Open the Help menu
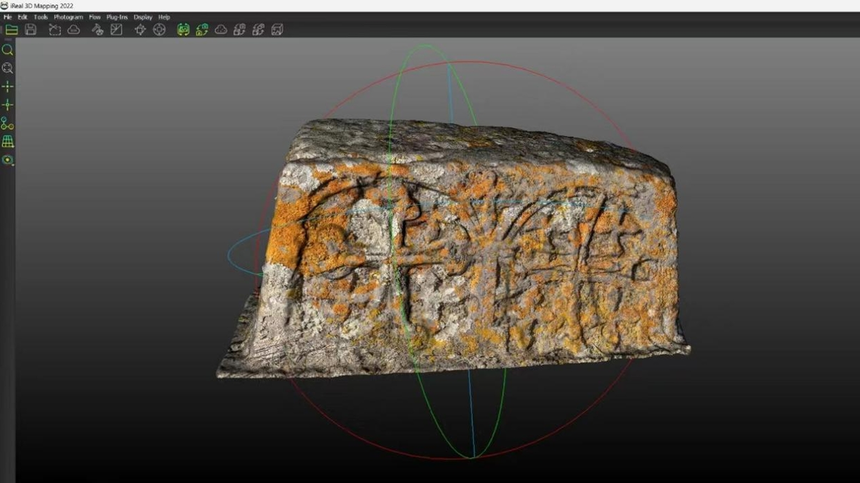 click(x=164, y=17)
